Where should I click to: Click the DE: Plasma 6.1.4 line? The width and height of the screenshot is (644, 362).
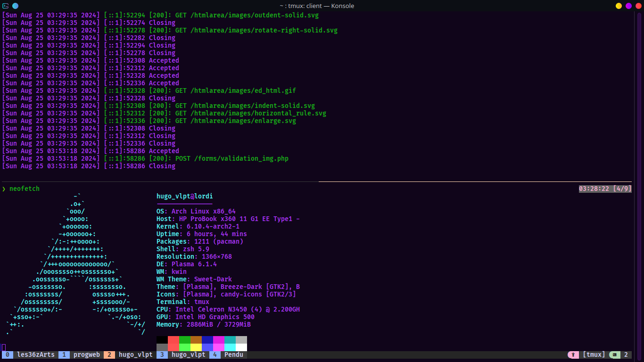[187, 264]
